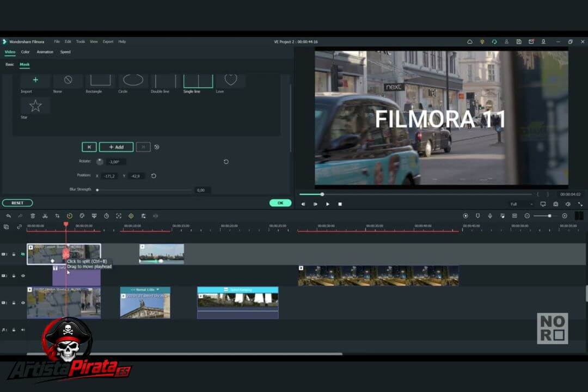Click the Blur Strength slider handle
Image resolution: width=588 pixels, height=392 pixels.
click(x=97, y=190)
